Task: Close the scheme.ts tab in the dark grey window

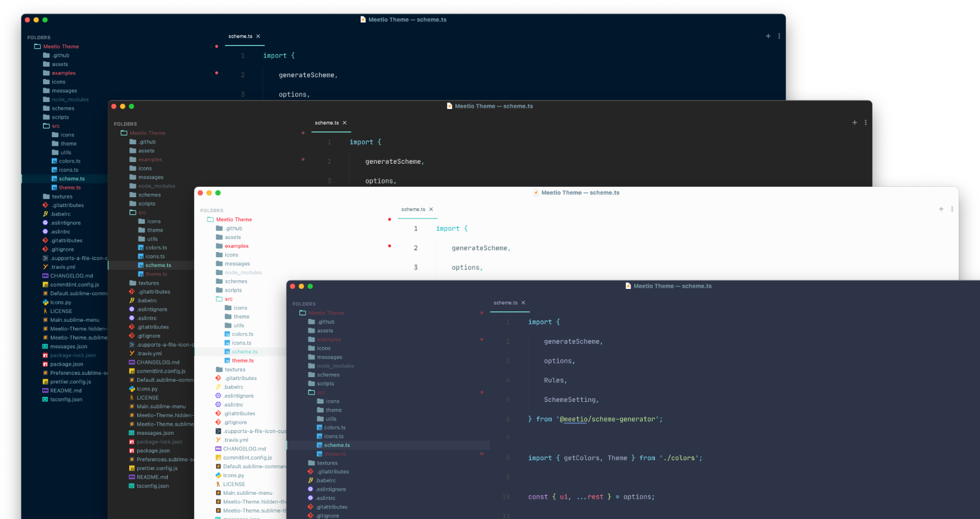Action: pyautogui.click(x=345, y=123)
